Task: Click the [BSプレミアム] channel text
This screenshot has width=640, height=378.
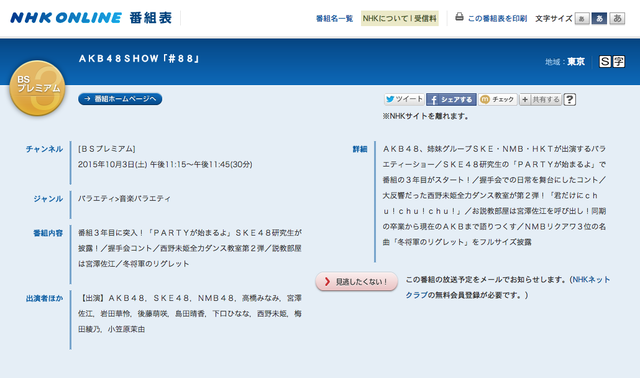Action: (x=107, y=149)
